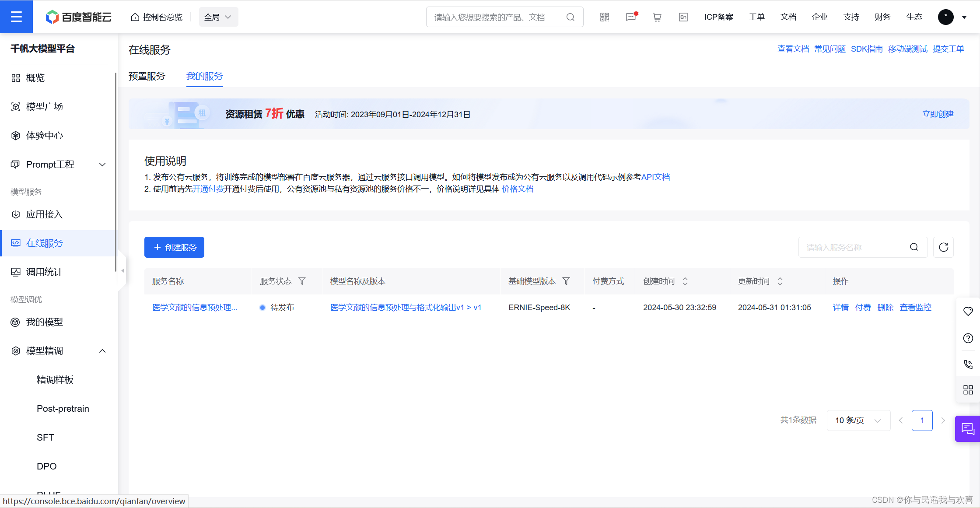Switch language with the En icon

[683, 17]
